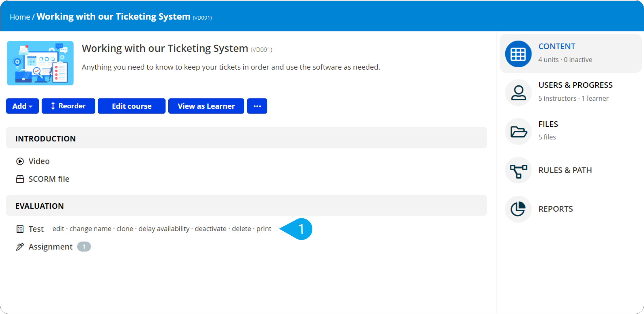Go to Home breadcrumb link
The image size is (644, 314).
20,17
